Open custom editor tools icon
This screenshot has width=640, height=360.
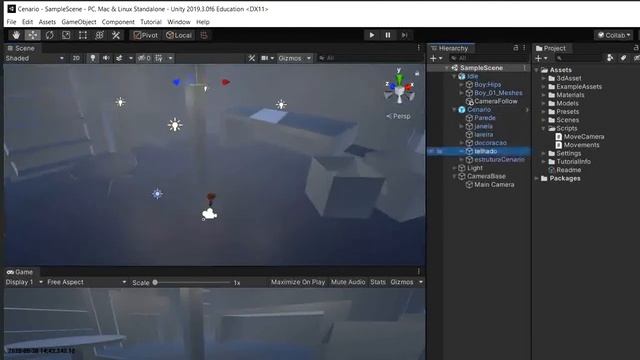pyautogui.click(x=116, y=35)
